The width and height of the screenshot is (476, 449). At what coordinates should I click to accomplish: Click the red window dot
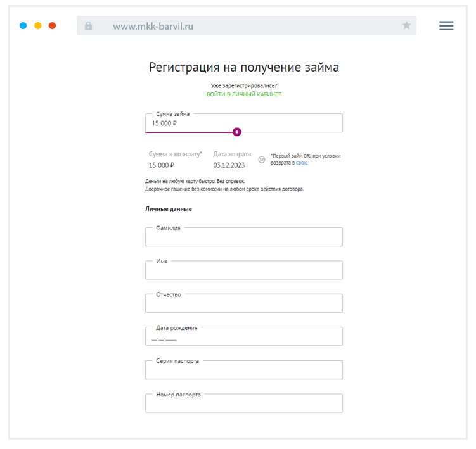tap(52, 26)
